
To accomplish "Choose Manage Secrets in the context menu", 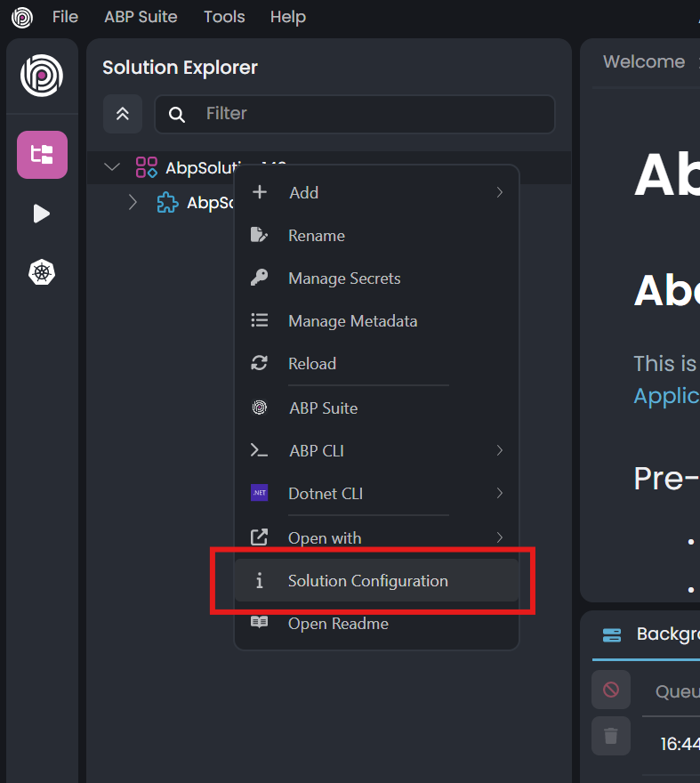I will click(x=344, y=278).
